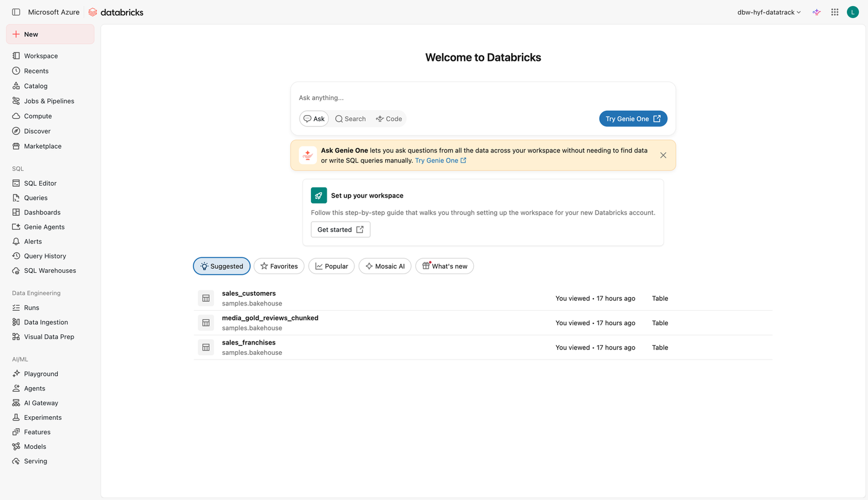Open the sales_franchises table
The image size is (868, 500).
[249, 343]
